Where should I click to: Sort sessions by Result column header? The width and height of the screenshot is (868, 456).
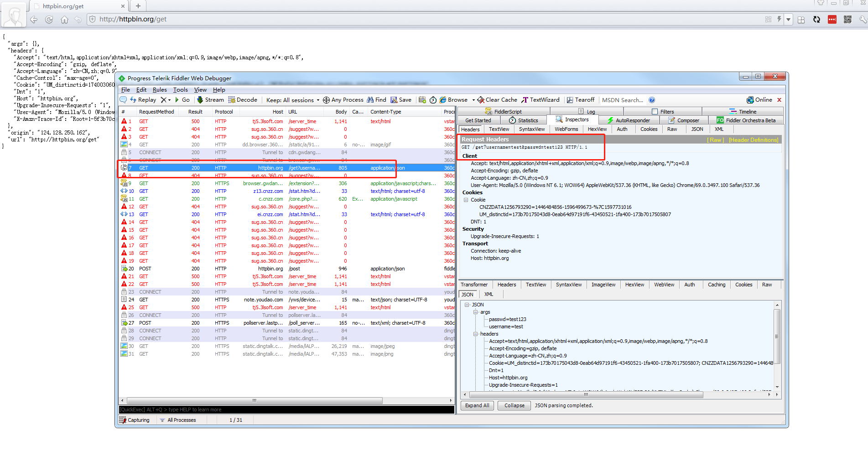(195, 112)
